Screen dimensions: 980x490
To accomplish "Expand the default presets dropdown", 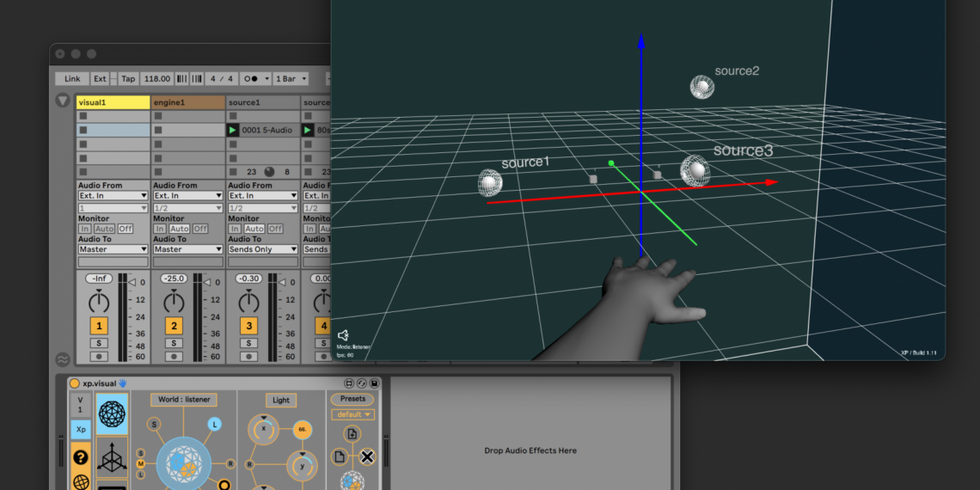I will point(352,414).
